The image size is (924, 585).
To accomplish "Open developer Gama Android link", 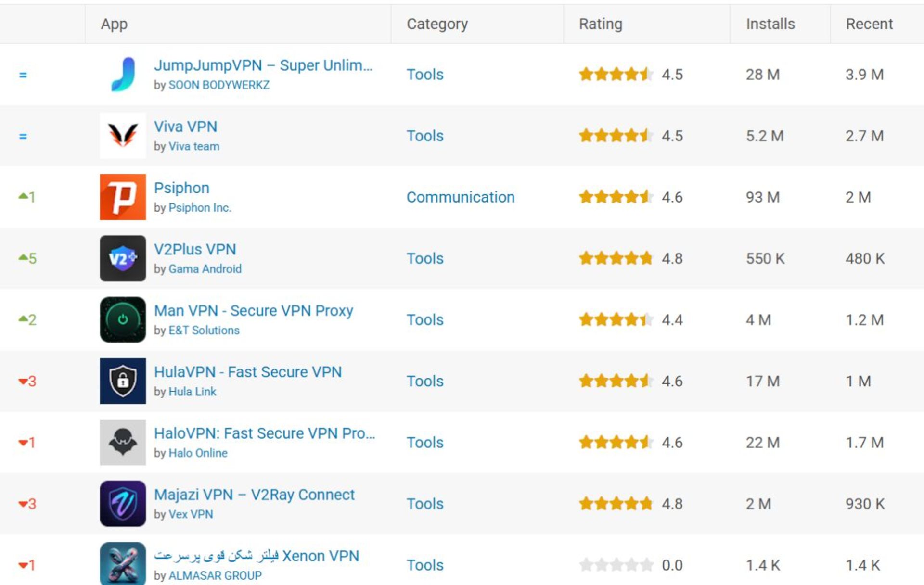I will (x=205, y=269).
